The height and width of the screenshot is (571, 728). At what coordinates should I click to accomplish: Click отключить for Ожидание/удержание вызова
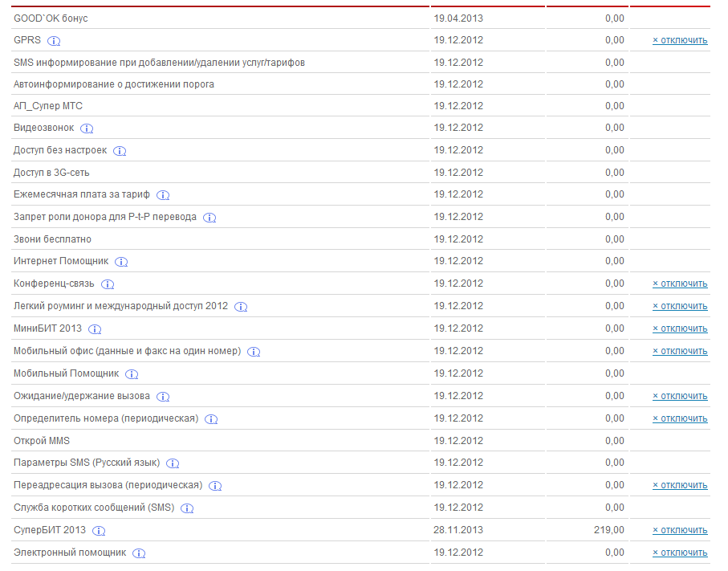[x=680, y=396]
